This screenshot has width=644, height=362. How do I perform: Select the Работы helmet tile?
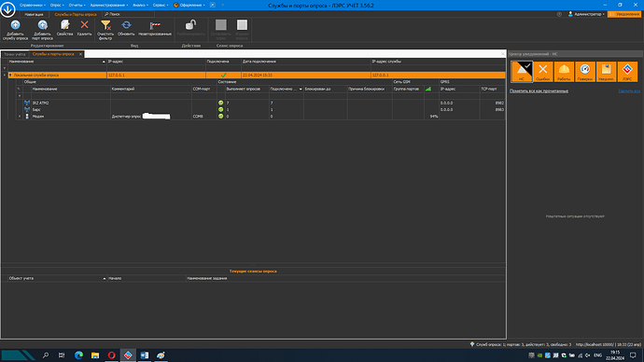(x=564, y=72)
